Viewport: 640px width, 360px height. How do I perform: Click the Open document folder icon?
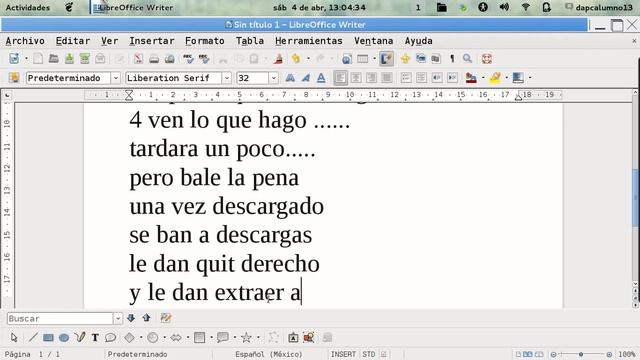click(53, 59)
